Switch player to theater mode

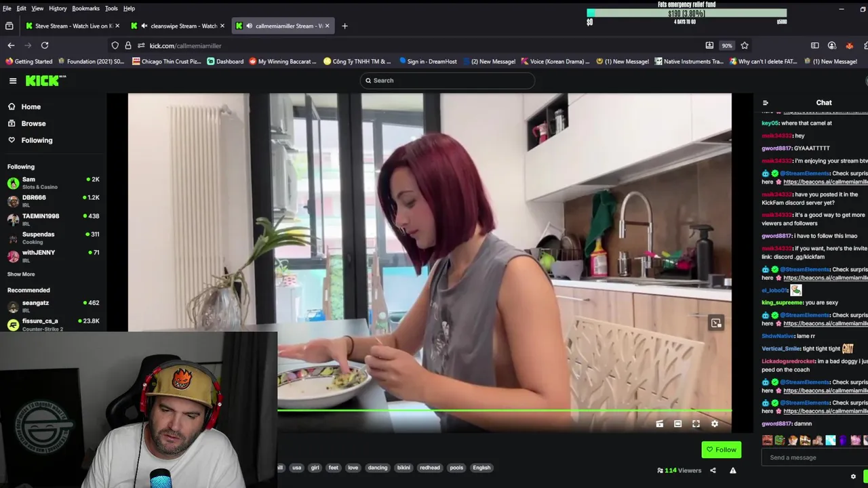677,424
